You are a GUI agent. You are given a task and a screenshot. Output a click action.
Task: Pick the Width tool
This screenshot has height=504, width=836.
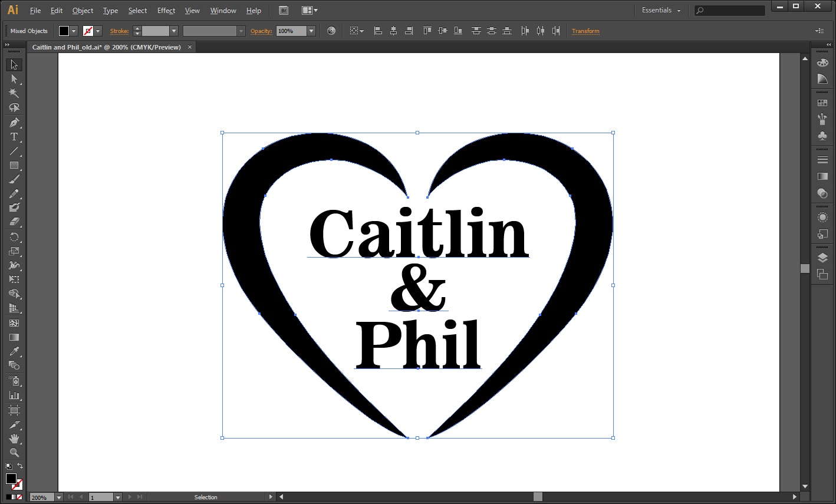(14, 266)
